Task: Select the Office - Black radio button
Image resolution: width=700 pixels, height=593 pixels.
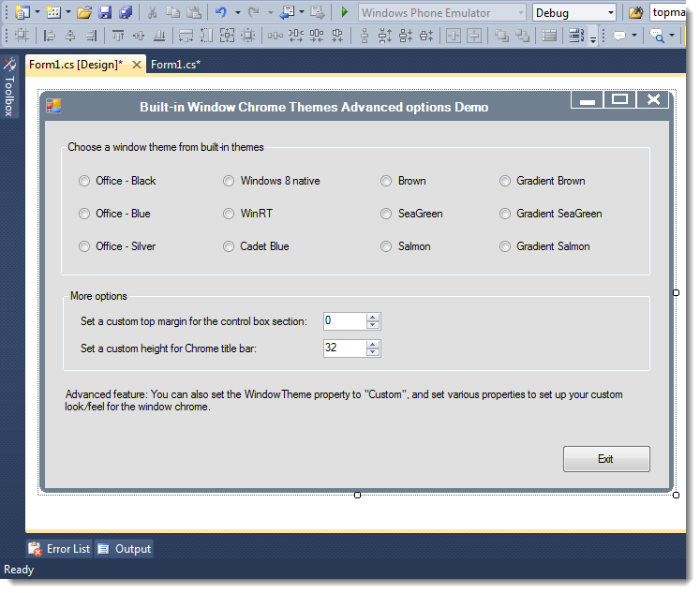Action: click(84, 181)
